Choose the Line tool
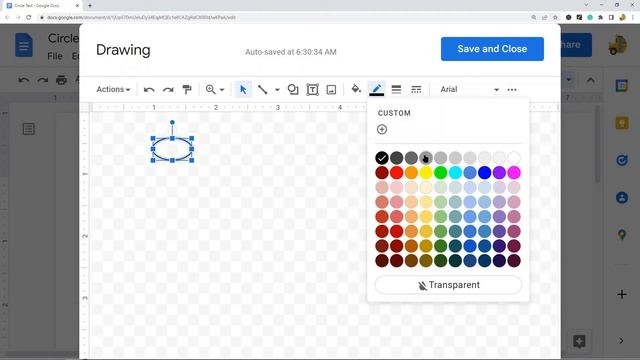640x360 pixels. [x=262, y=89]
